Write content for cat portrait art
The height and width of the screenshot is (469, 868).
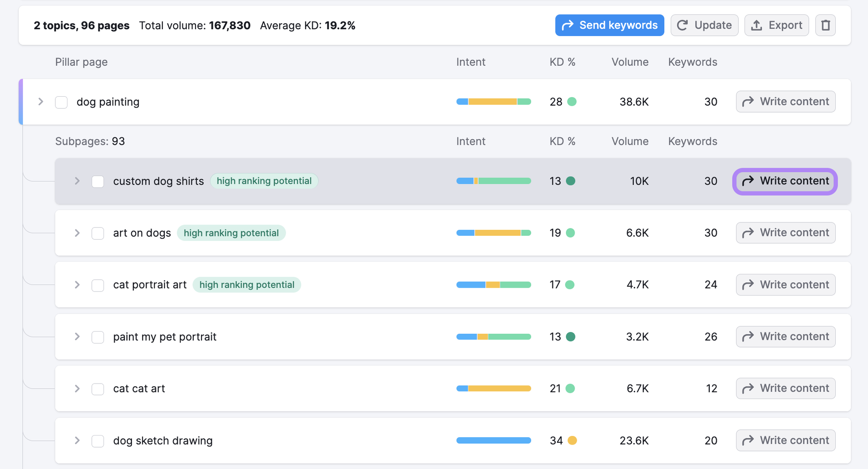point(785,285)
